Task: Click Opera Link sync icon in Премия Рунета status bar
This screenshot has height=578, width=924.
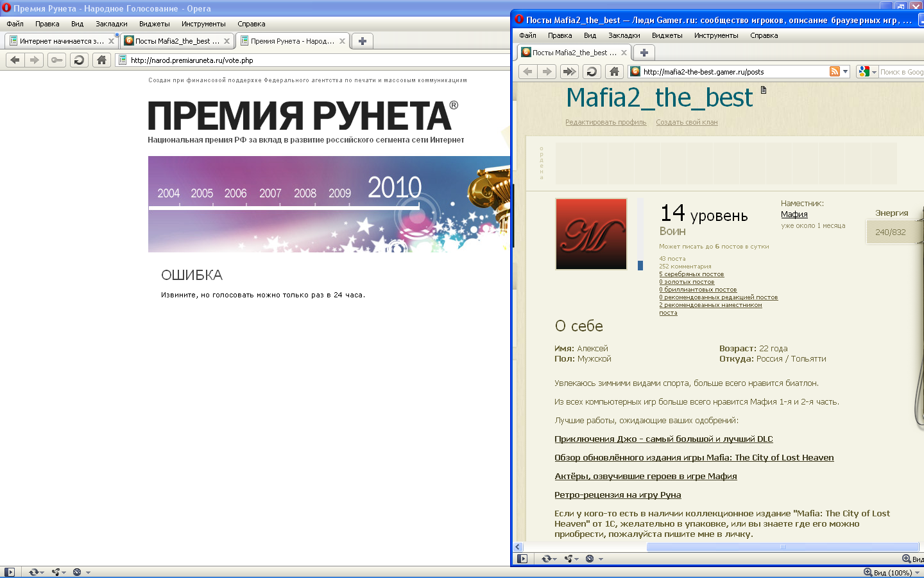Action: [33, 572]
